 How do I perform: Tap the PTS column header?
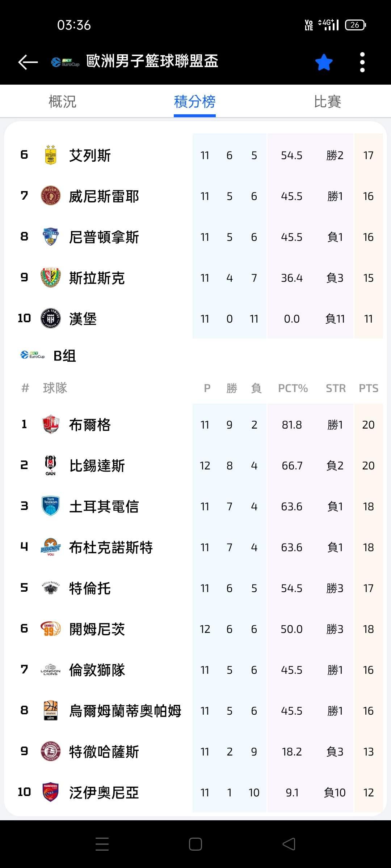pyautogui.click(x=368, y=388)
